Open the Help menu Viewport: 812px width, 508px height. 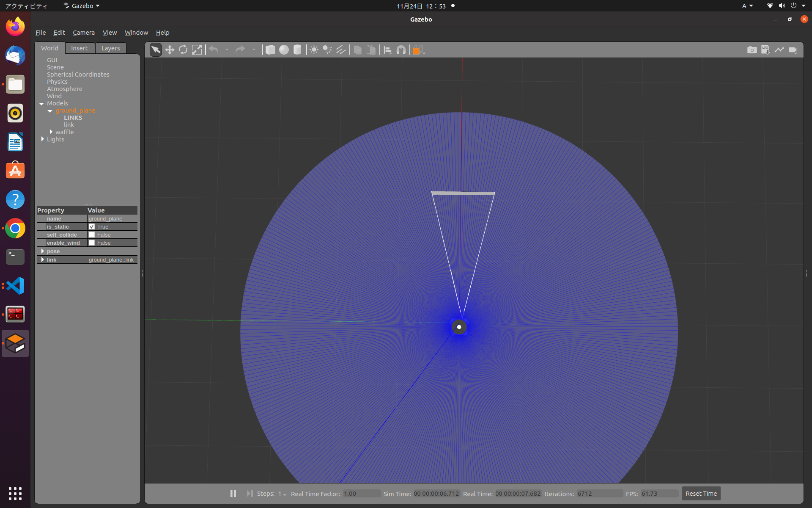pyautogui.click(x=162, y=33)
